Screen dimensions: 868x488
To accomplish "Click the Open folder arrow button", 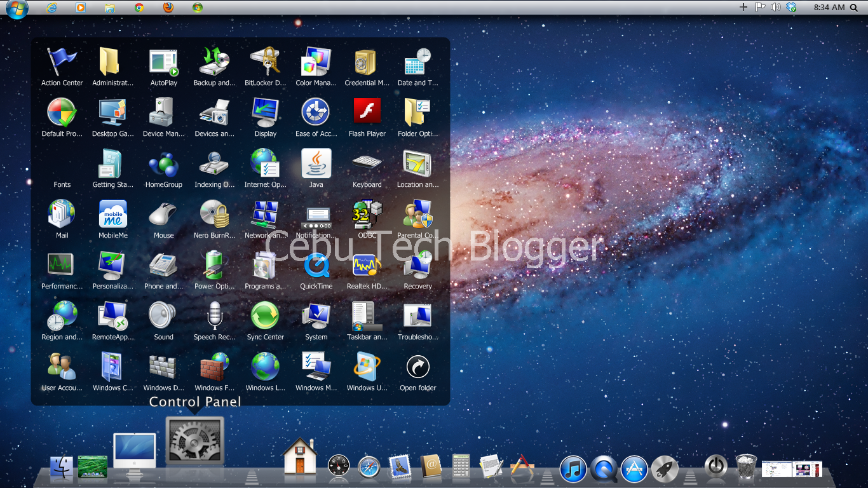I will [418, 367].
